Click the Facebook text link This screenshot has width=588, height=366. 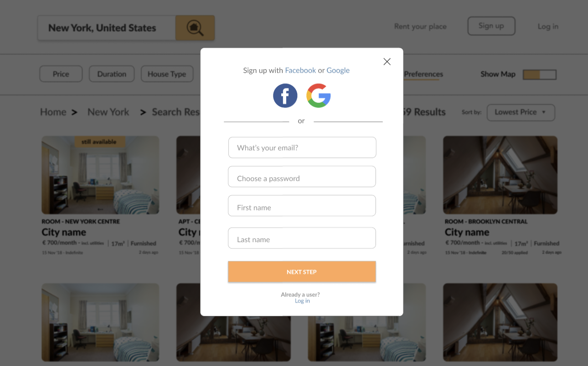pos(300,70)
